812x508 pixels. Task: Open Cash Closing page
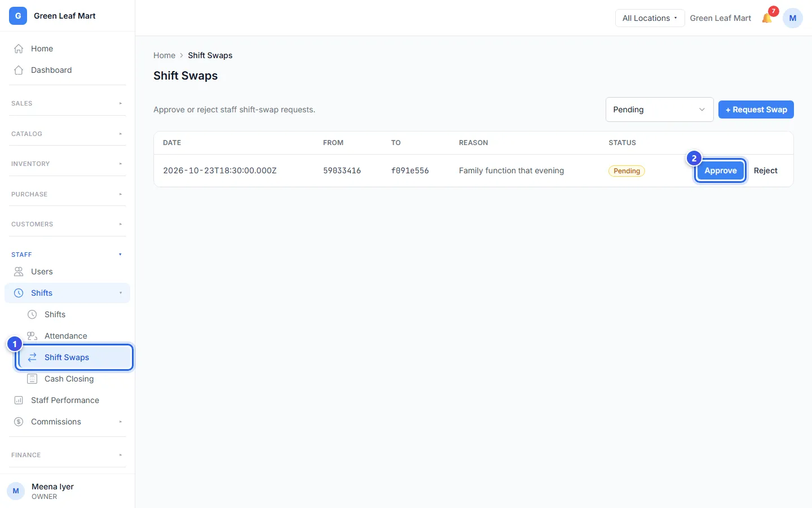click(74, 379)
